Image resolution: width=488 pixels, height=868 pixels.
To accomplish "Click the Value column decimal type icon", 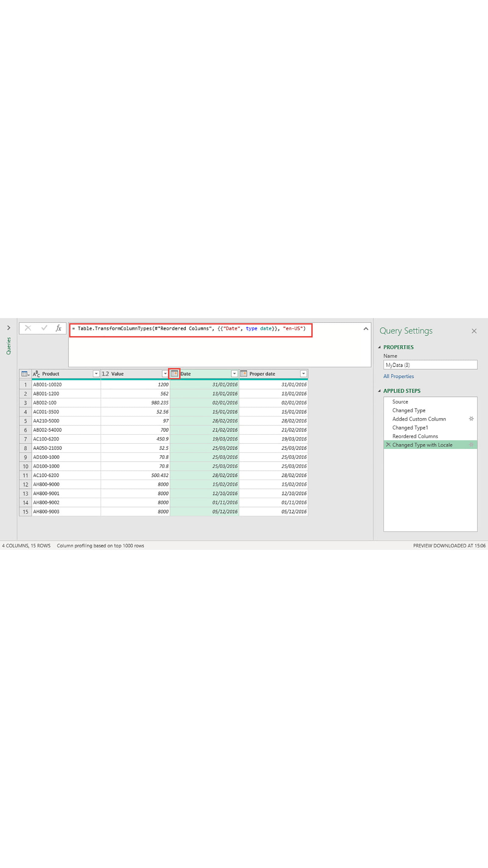I will 106,373.
